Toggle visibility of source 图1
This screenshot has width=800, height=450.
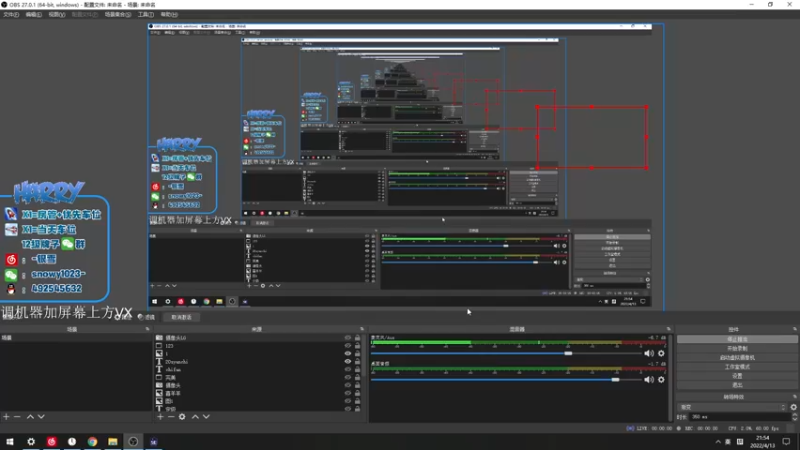point(348,401)
